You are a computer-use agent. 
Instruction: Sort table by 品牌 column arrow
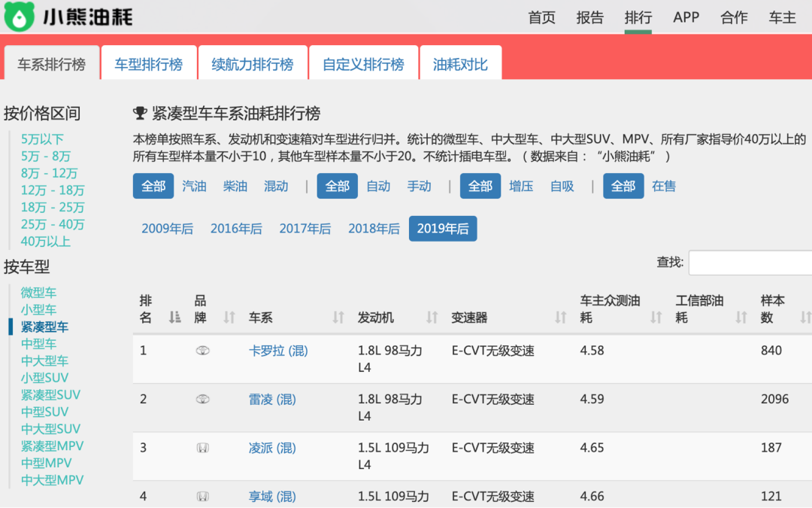[229, 318]
